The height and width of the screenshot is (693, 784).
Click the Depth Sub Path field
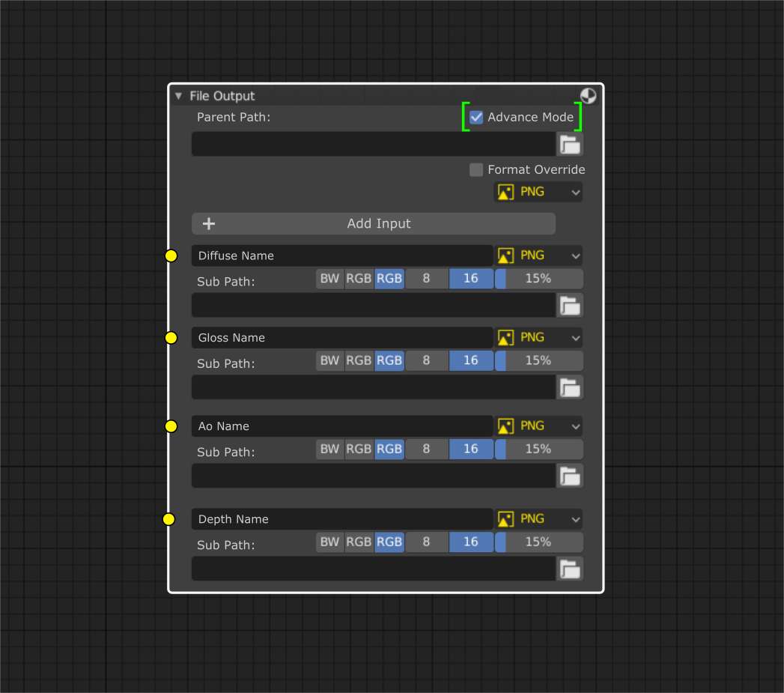pos(374,569)
